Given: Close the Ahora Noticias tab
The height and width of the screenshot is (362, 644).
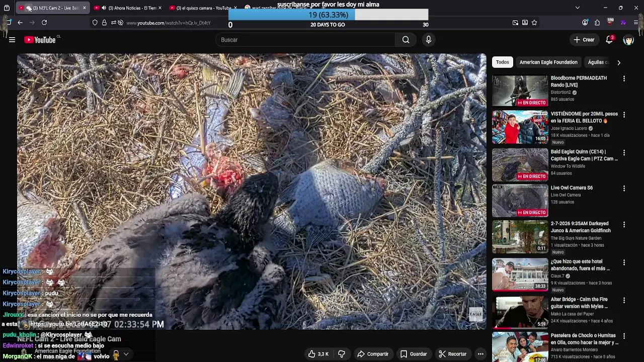Looking at the screenshot, I should tap(160, 8).
